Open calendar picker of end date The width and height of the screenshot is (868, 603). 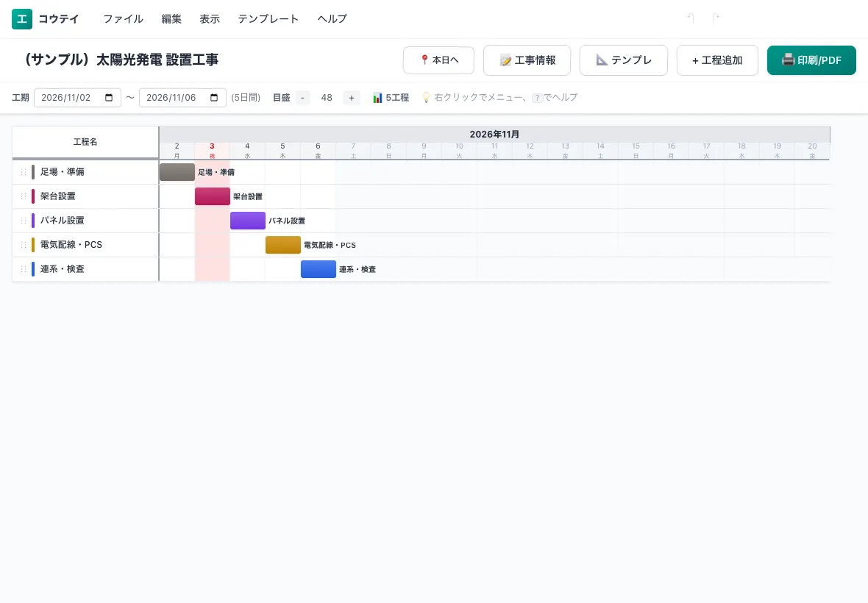coord(214,97)
